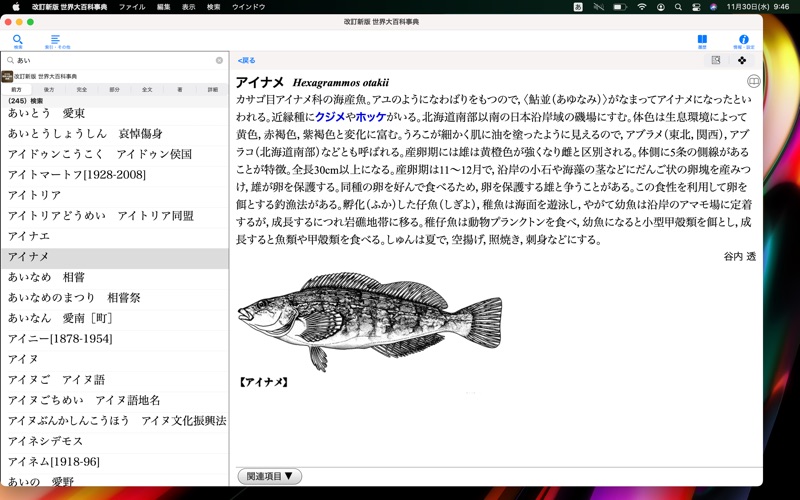Open the 表示 menu in the menu bar

point(188,7)
